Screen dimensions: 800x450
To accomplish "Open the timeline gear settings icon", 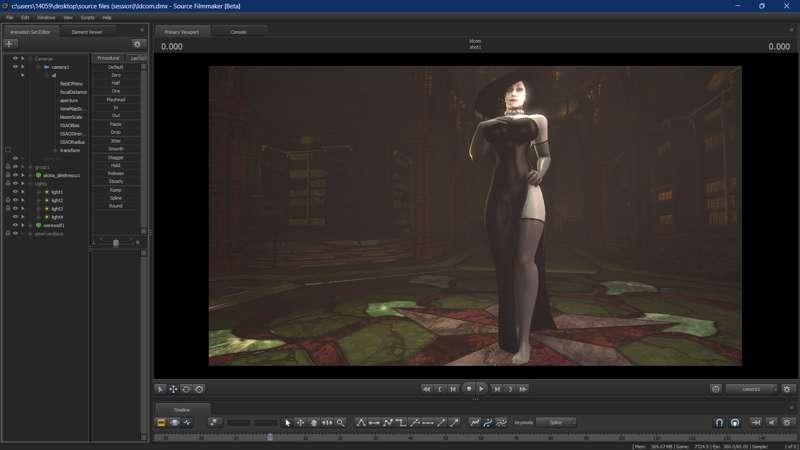I will 787,422.
